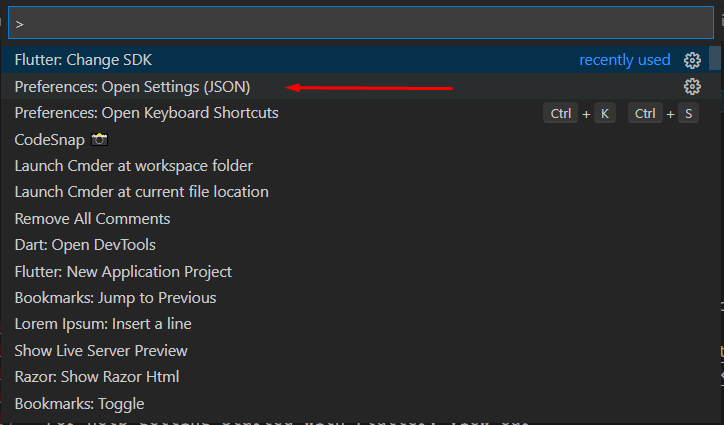Select Preferences: Open Settings (JSON)
This screenshot has height=425, width=724.
coord(132,87)
